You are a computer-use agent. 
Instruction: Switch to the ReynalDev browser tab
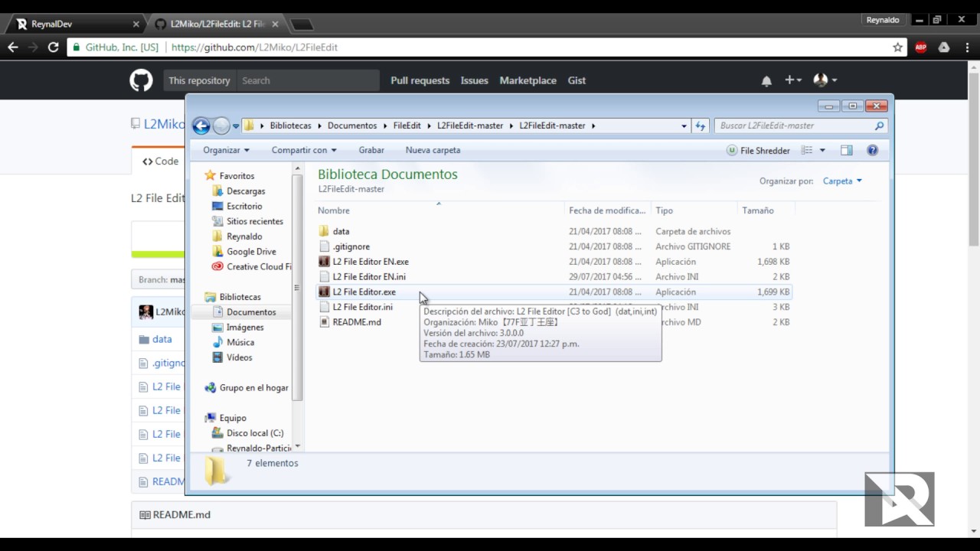pyautogui.click(x=75, y=24)
